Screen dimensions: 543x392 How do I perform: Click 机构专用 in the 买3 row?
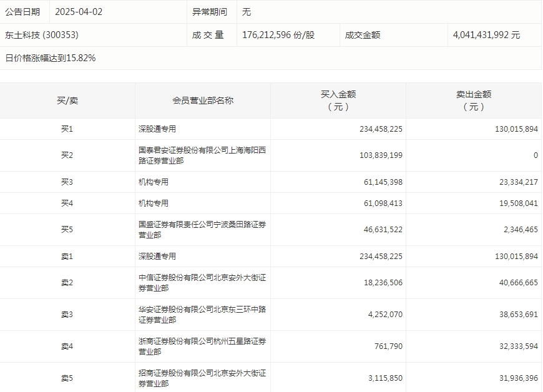pyautogui.click(x=154, y=182)
